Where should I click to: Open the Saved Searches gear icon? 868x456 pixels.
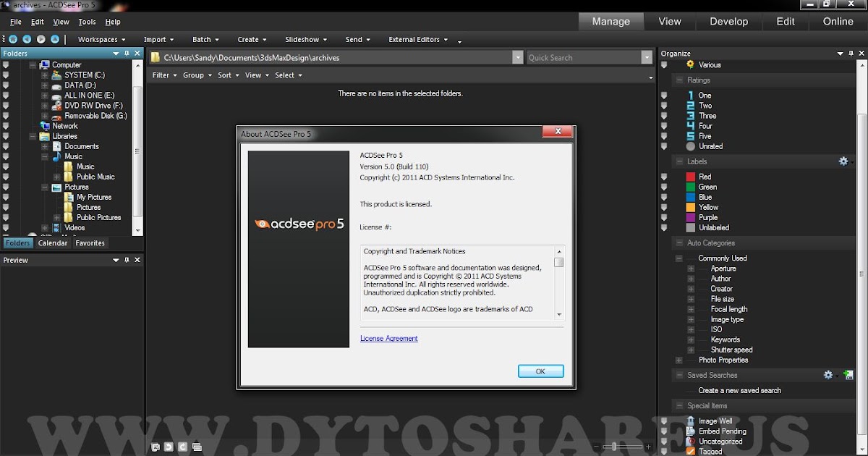coord(828,375)
